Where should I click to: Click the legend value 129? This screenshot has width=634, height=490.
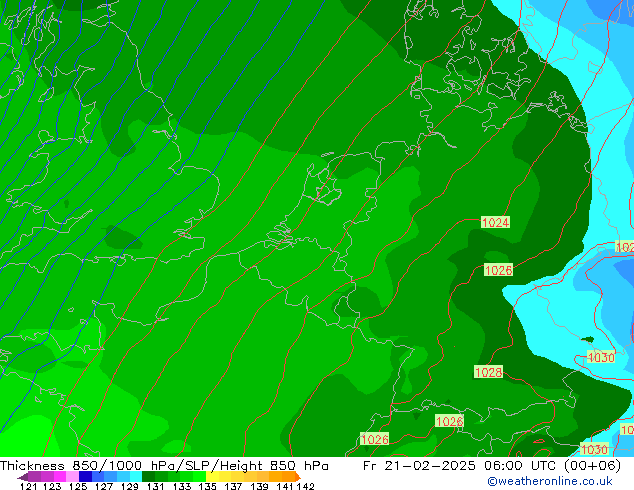point(129,486)
